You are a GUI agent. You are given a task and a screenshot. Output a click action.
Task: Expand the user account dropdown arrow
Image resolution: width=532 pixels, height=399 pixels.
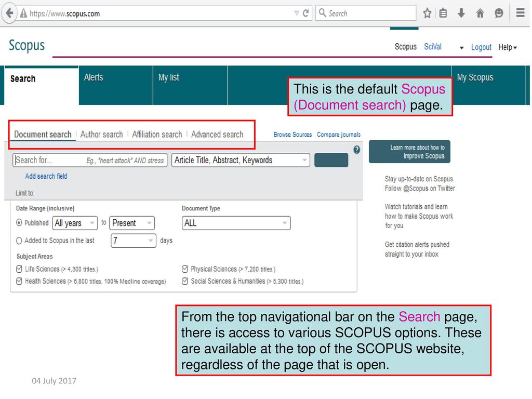click(x=461, y=48)
